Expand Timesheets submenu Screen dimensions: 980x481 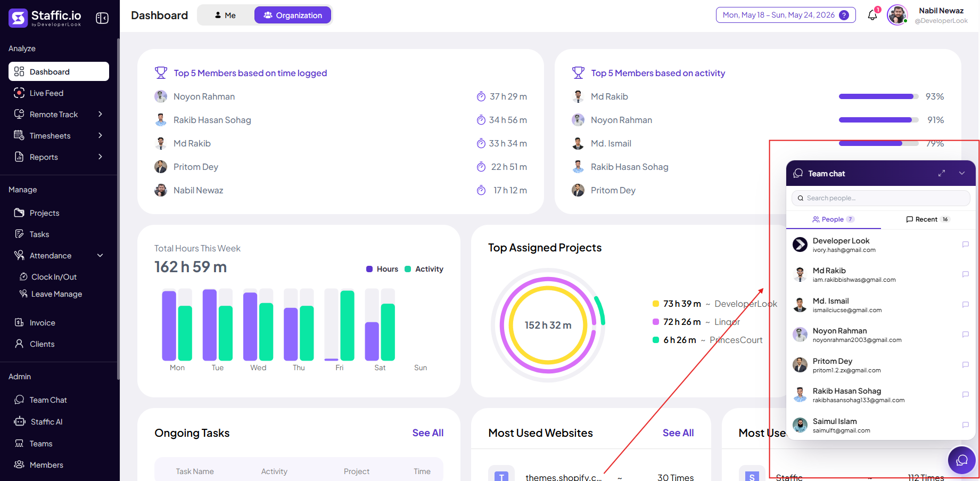tap(100, 135)
